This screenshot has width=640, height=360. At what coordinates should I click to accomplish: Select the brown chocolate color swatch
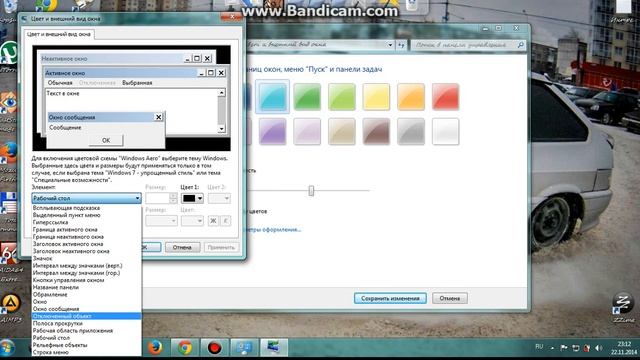pos(376,131)
